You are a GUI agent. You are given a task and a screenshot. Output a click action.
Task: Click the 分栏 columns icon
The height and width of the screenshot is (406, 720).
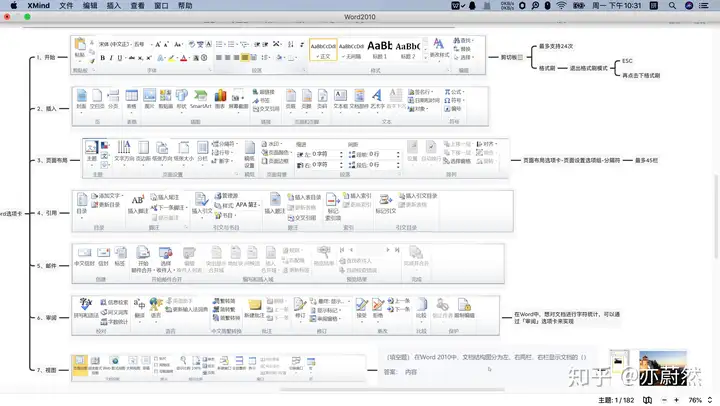pyautogui.click(x=202, y=147)
